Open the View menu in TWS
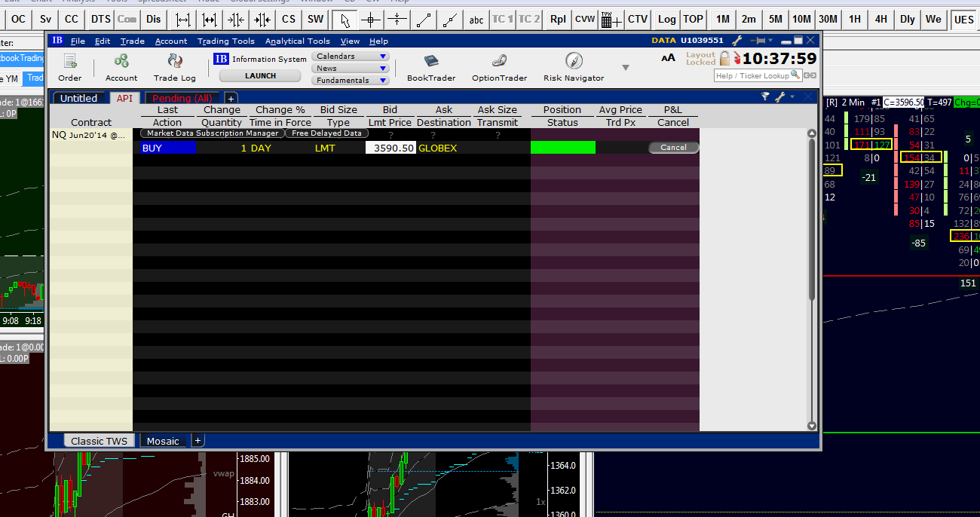 (x=350, y=41)
